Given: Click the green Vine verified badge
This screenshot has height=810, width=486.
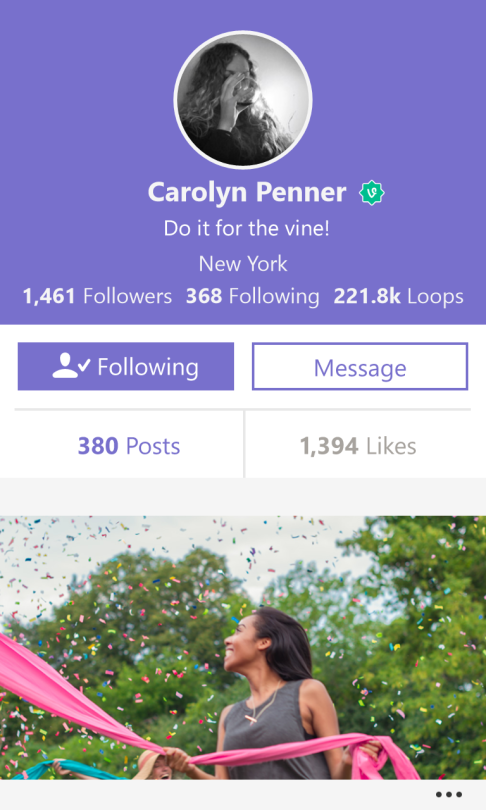Looking at the screenshot, I should point(372,193).
